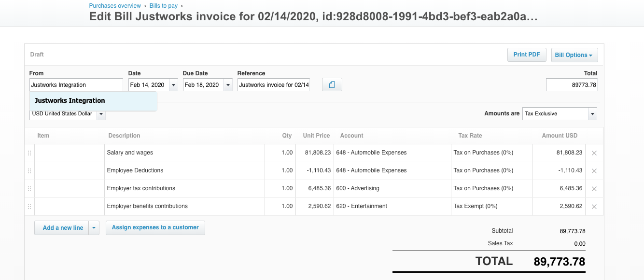Viewport: 644px width, 280px height.
Task: Click drag handle for Employee Deductions row
Action: [x=29, y=171]
